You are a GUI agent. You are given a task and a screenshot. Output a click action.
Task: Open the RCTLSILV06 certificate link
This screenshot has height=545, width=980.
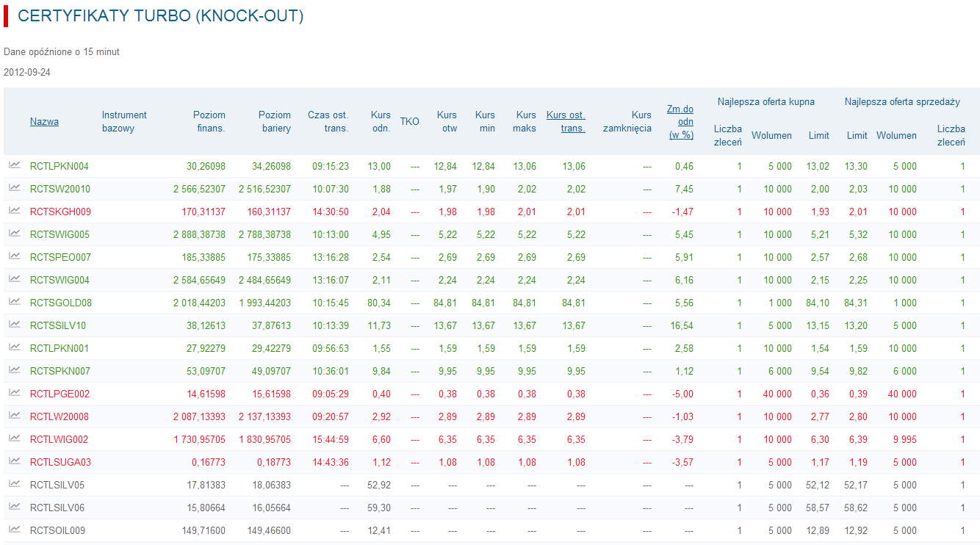point(57,508)
